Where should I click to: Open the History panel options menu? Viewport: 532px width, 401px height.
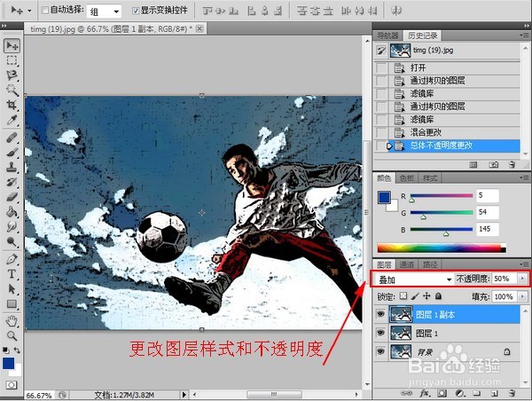point(524,35)
